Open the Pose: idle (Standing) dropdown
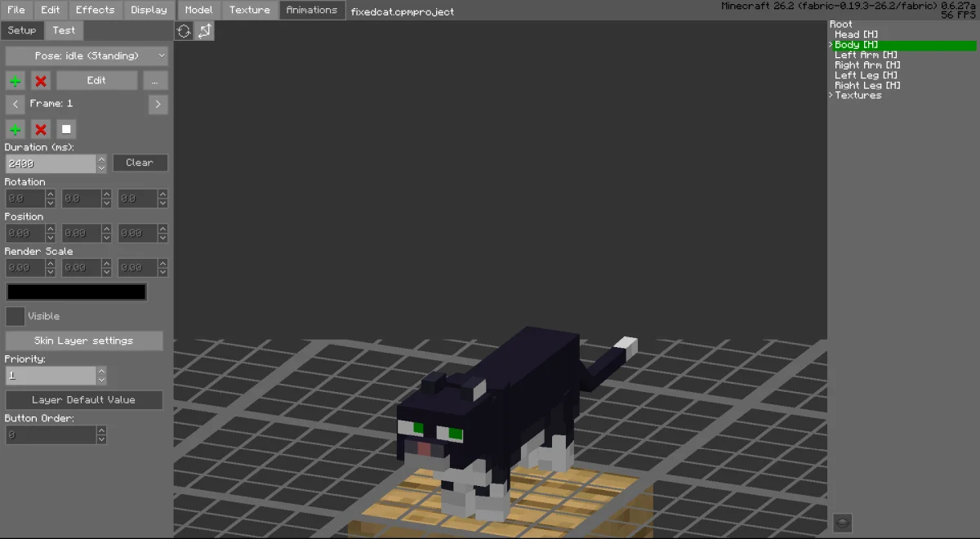This screenshot has width=980, height=539. 87,56
